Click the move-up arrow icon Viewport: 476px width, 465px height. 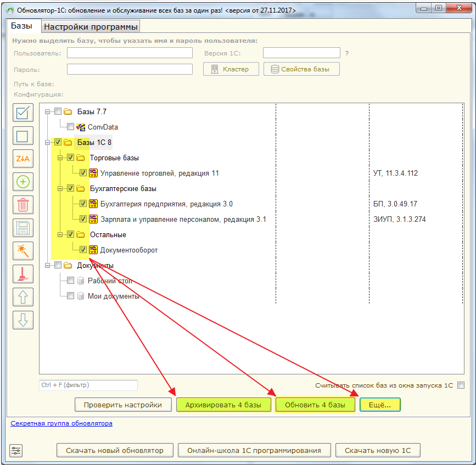[23, 297]
